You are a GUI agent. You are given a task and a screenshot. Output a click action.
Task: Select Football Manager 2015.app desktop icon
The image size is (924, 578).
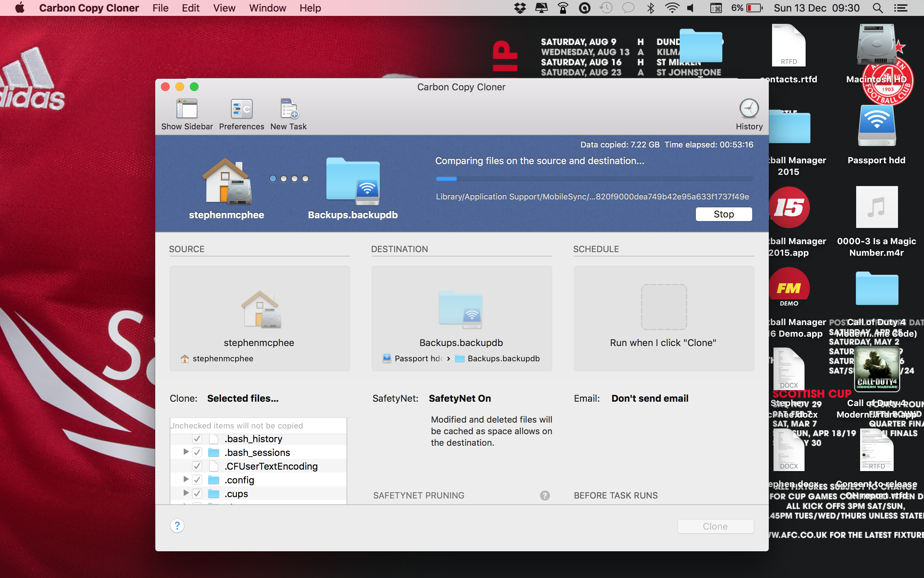coord(789,207)
